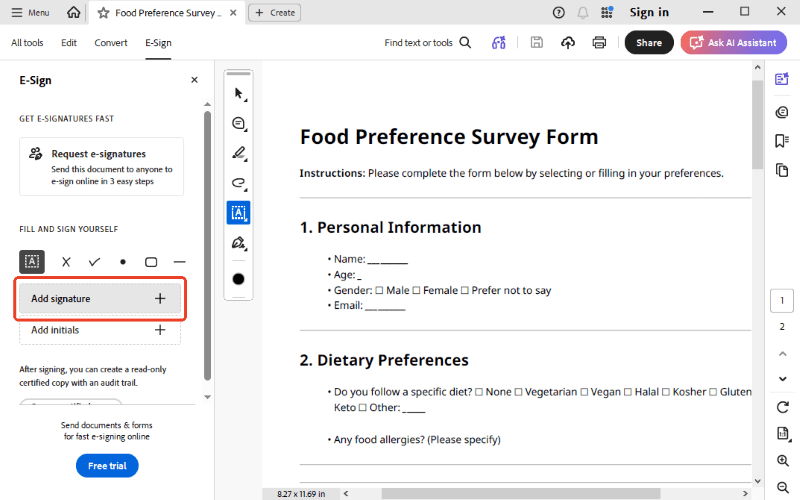Screen dimensions: 800x500
Task: Select the E-Sign tab
Action: (158, 43)
